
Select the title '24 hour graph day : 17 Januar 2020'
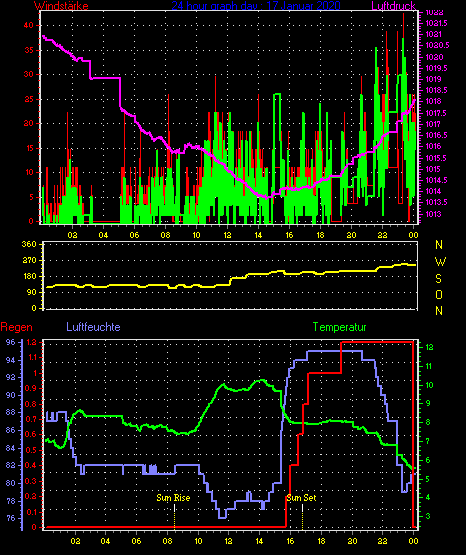coord(256,6)
